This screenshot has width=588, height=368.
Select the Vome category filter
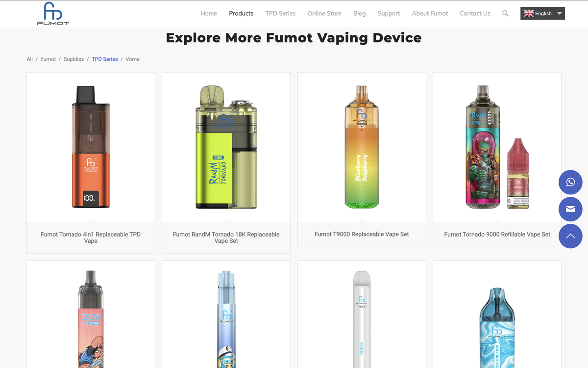click(132, 59)
